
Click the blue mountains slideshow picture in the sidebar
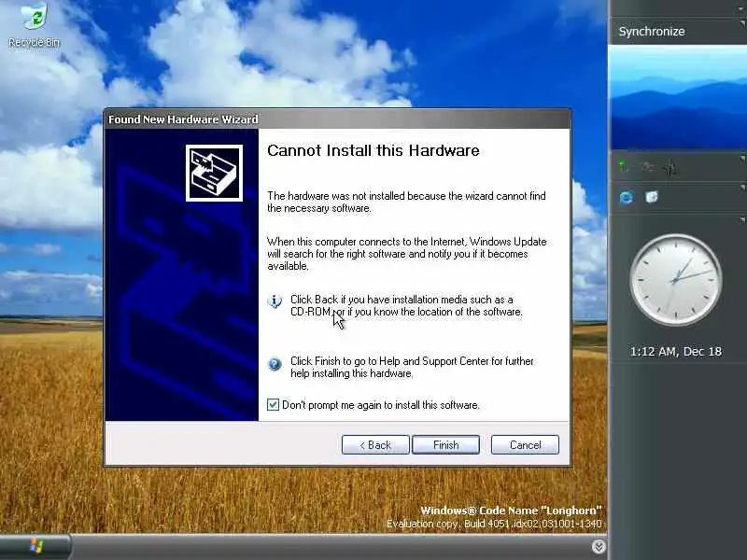678,98
